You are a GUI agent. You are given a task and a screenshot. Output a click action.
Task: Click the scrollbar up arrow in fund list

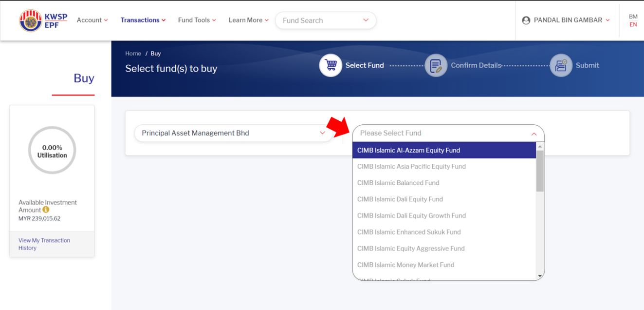click(540, 146)
